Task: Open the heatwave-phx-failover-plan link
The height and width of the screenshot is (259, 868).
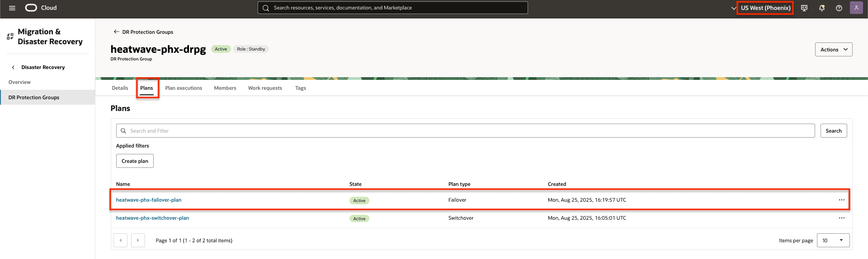Action: pyautogui.click(x=149, y=200)
